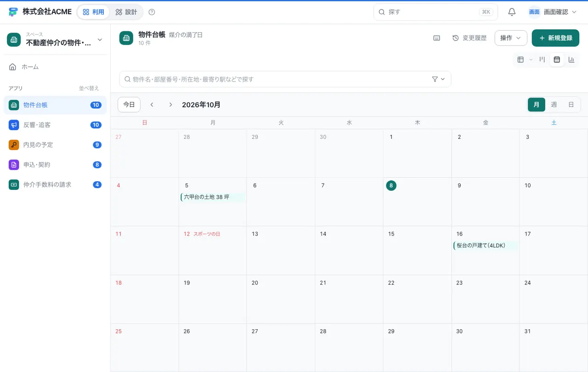Click the 株式会社ACME logo icon
588x372 pixels.
pos(13,12)
